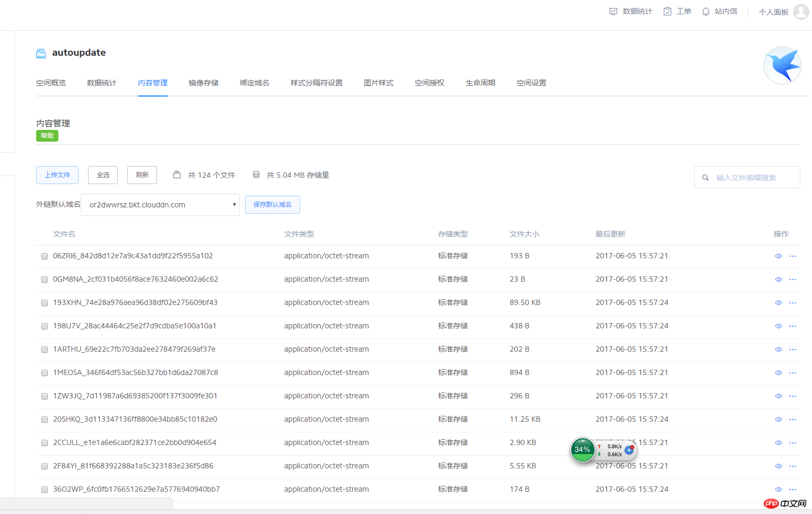Image resolution: width=812 pixels, height=514 pixels.
Task: Open more actions for file 0GM8NA
Action: coord(793,280)
